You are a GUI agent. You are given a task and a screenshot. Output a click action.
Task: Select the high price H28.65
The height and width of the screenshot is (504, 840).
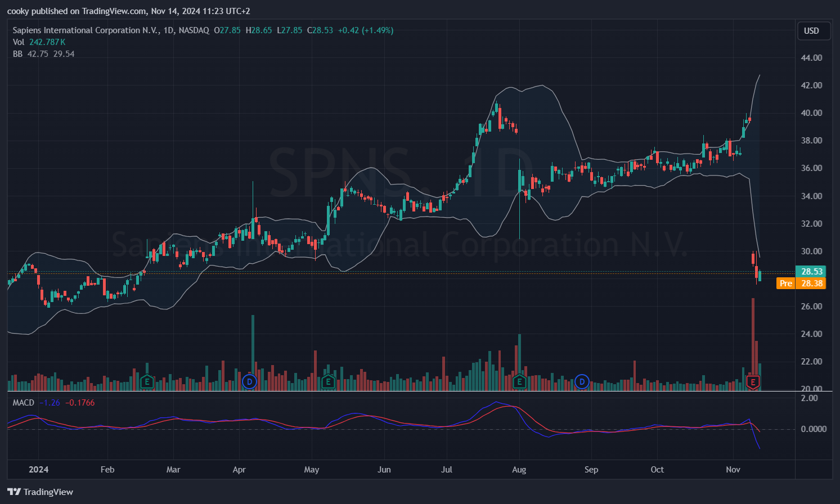[259, 30]
